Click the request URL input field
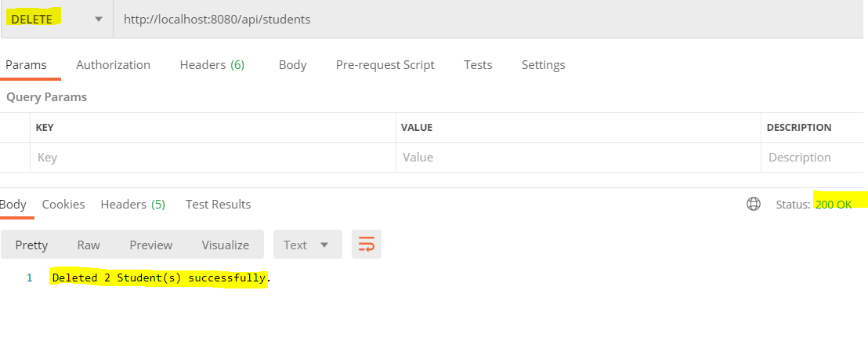Screen dimensions: 868x341 486,19
